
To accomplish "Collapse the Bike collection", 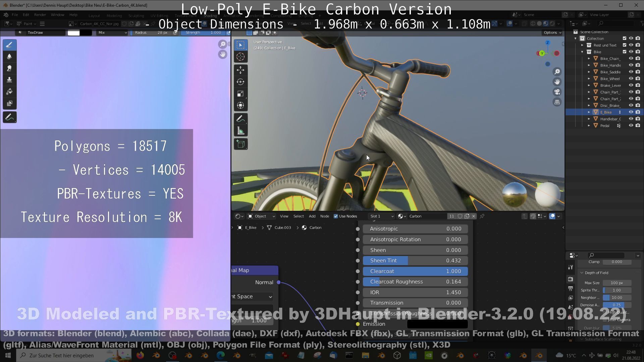I will coord(582,52).
